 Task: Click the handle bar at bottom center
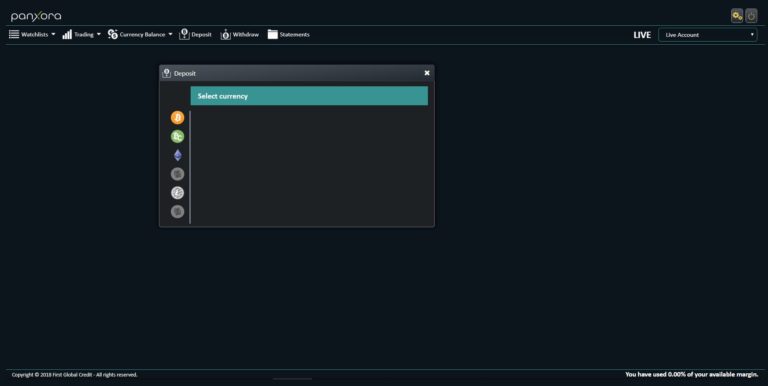click(292, 379)
